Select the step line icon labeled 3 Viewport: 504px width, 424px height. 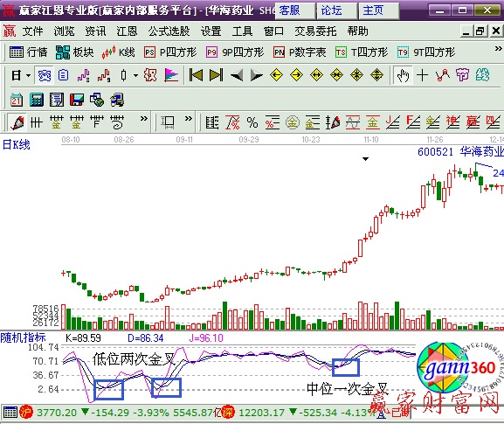click(x=83, y=75)
